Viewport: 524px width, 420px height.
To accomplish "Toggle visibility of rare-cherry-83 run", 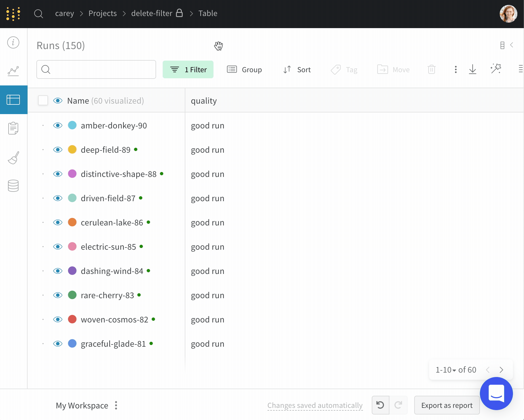I will (x=58, y=295).
